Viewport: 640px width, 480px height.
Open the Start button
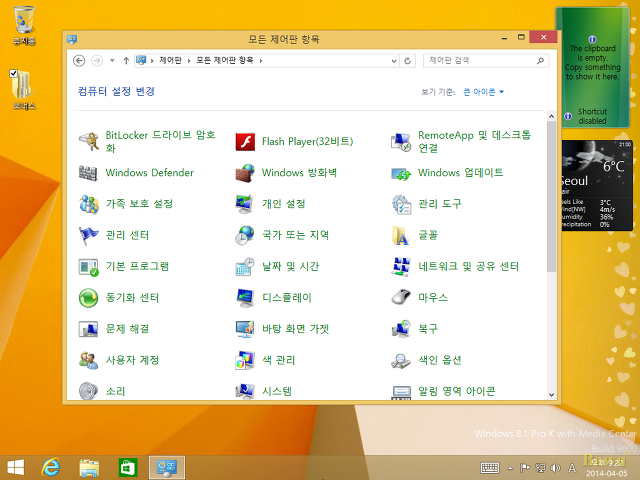click(x=16, y=468)
